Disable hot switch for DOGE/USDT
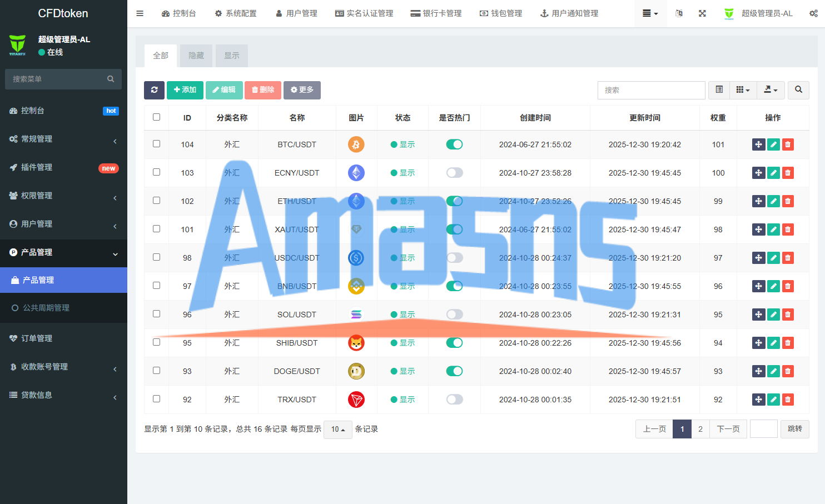825x504 pixels. coord(454,371)
